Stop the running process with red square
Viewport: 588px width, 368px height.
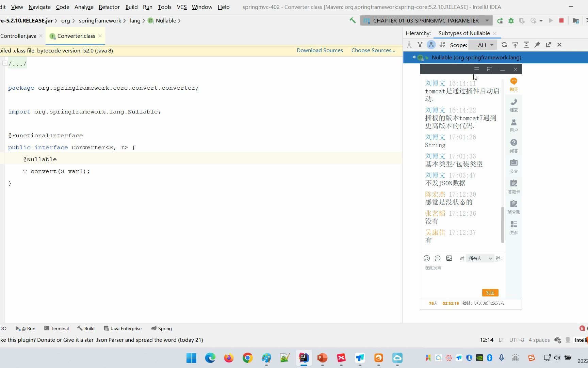(561, 21)
